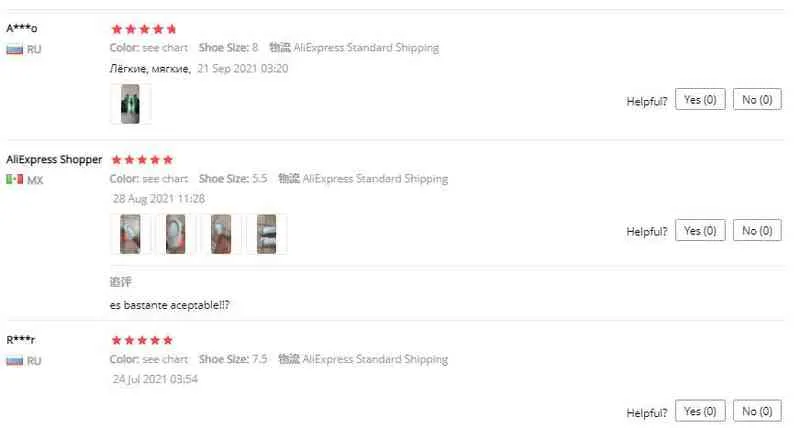Vote Yes (0) on AliExpress Shopper review
The height and width of the screenshot is (428, 800).
700,231
